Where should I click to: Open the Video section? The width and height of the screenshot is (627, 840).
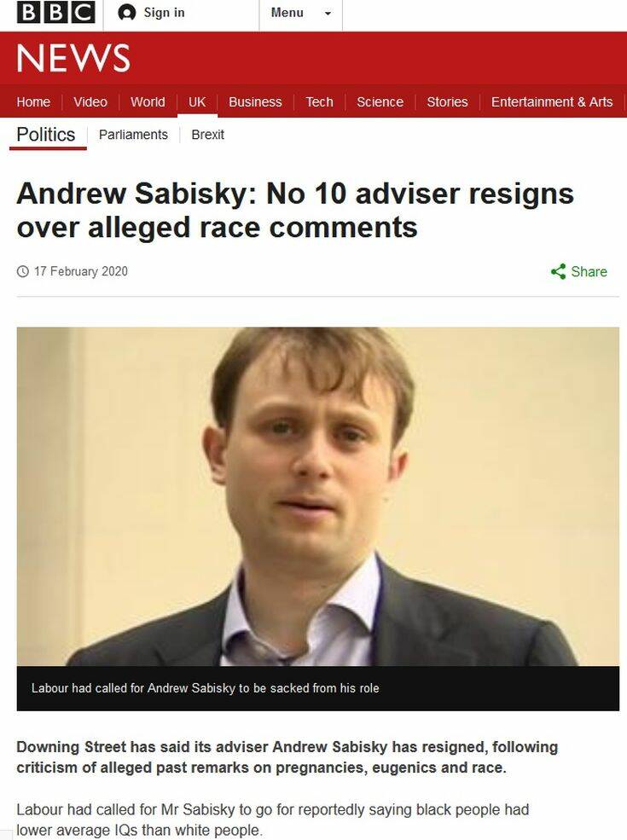tap(90, 101)
